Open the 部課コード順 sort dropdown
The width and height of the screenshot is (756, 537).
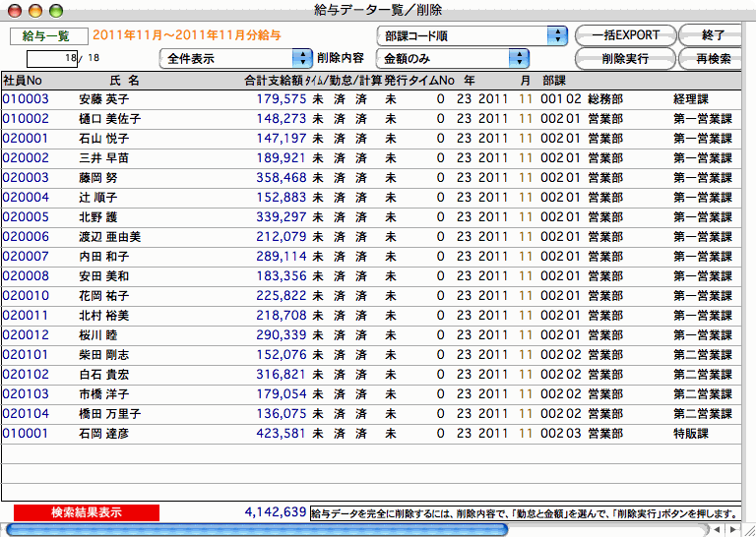coord(472,35)
